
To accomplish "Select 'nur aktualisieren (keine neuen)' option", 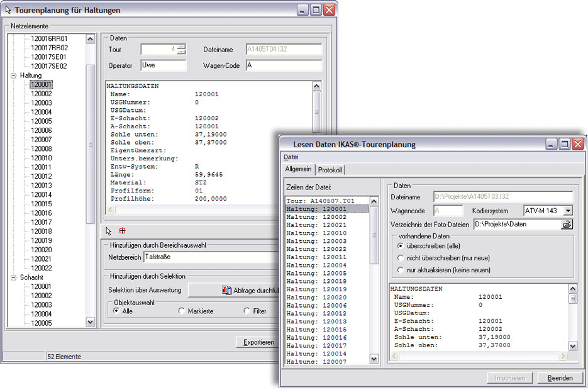I will click(x=401, y=270).
